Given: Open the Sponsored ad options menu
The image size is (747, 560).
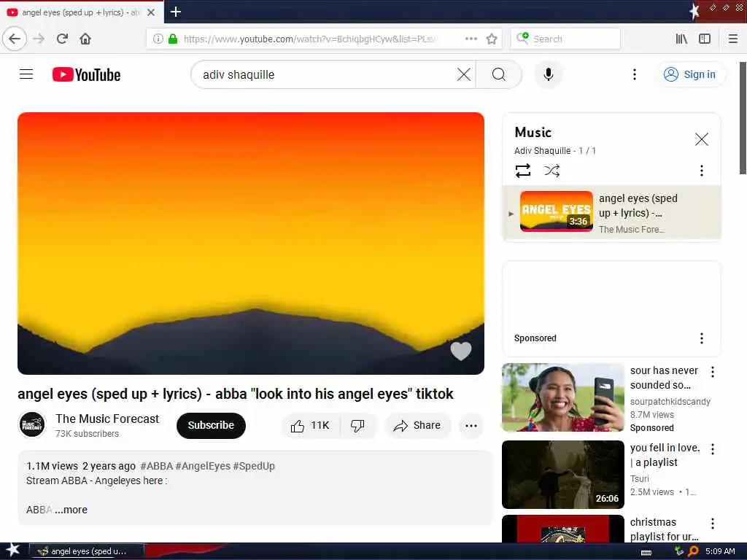Looking at the screenshot, I should click(x=701, y=338).
